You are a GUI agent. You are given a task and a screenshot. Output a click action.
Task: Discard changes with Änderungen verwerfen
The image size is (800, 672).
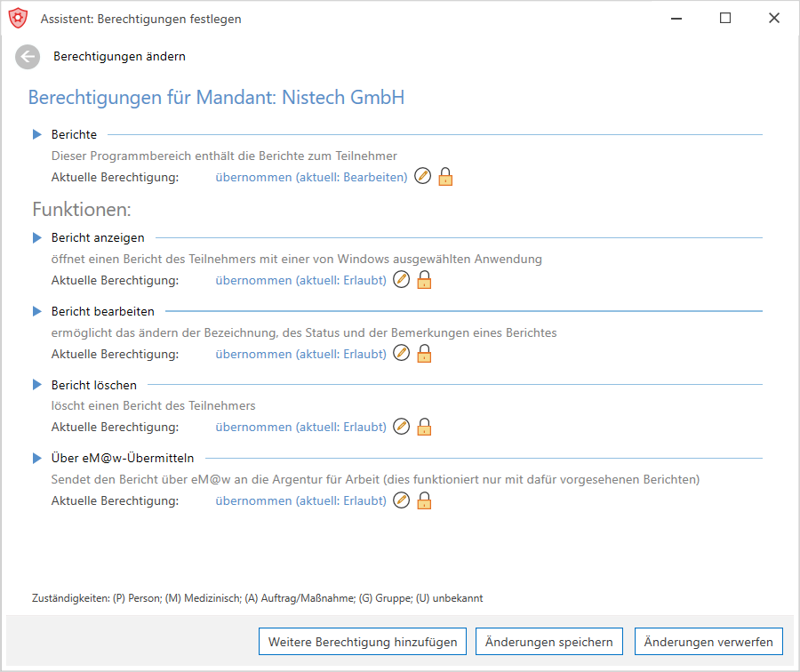(708, 642)
